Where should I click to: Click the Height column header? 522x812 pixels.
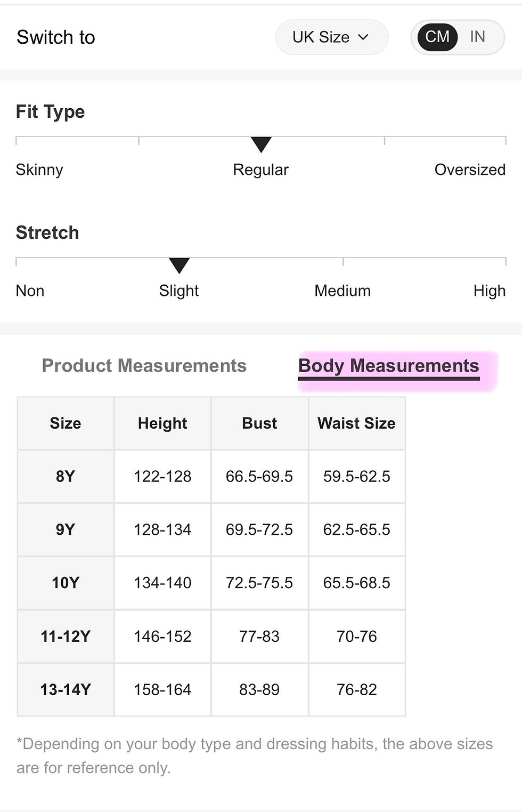pos(162,423)
